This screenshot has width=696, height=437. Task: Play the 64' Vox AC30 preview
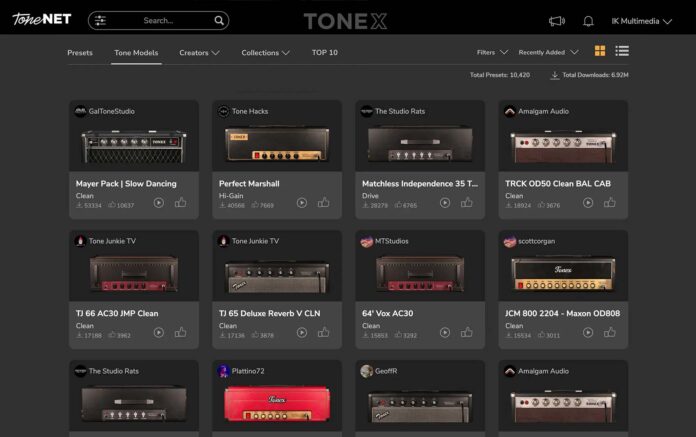pos(445,332)
